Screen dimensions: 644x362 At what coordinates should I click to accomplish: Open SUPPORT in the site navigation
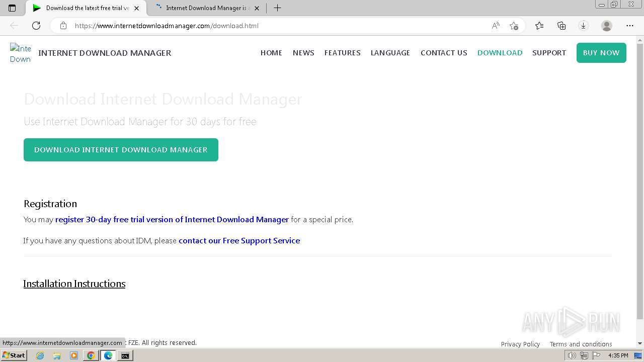549,53
